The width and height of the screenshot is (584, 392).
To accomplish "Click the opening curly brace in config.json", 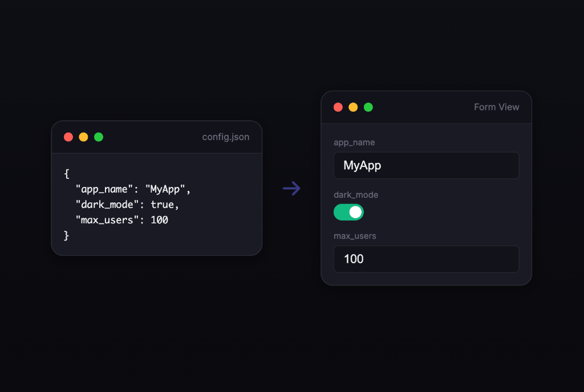I will [67, 174].
